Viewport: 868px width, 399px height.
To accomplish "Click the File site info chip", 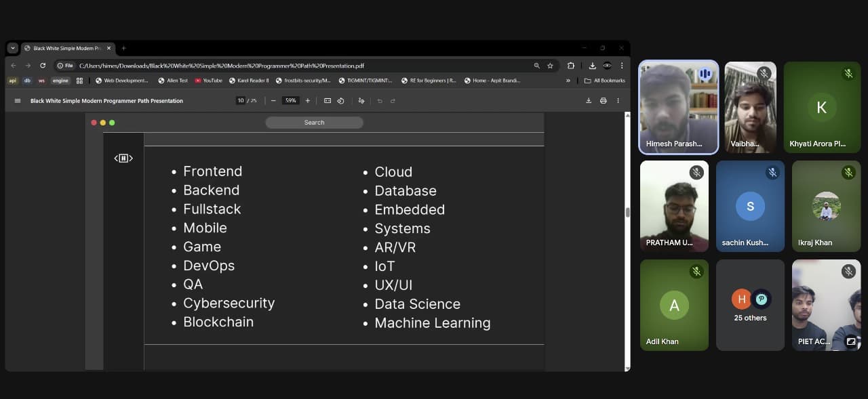I will click(65, 66).
